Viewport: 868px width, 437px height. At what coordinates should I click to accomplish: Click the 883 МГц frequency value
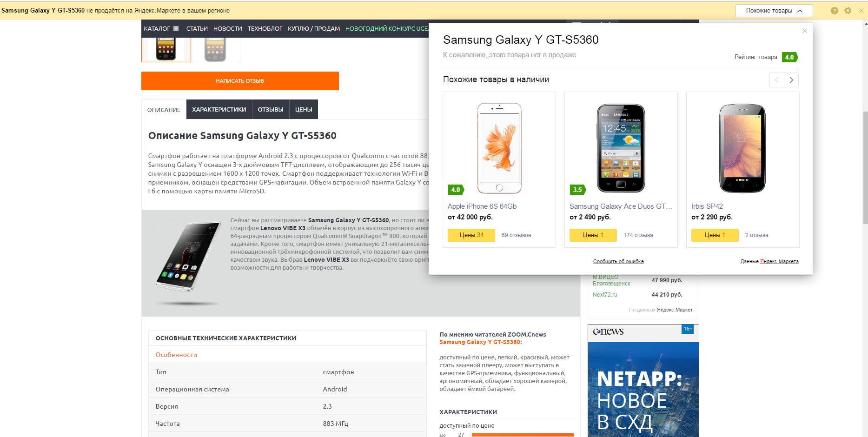(x=335, y=424)
